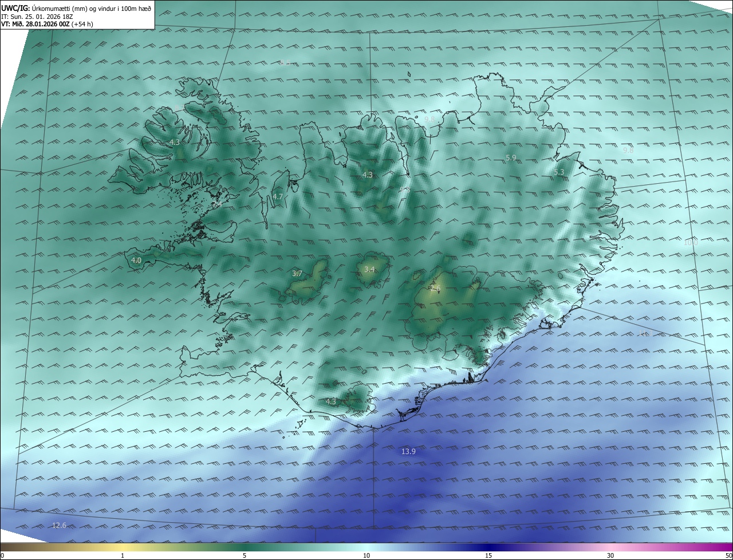Click the 4.7 precipitable water label
The image size is (733, 560).
[x=278, y=196]
